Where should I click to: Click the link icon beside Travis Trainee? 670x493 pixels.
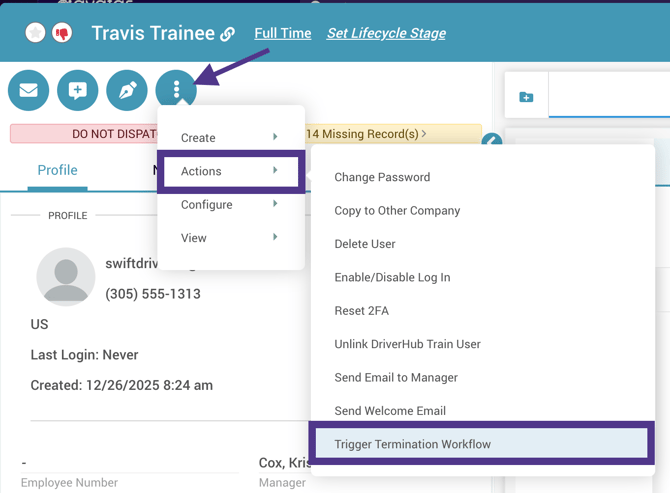tap(228, 34)
